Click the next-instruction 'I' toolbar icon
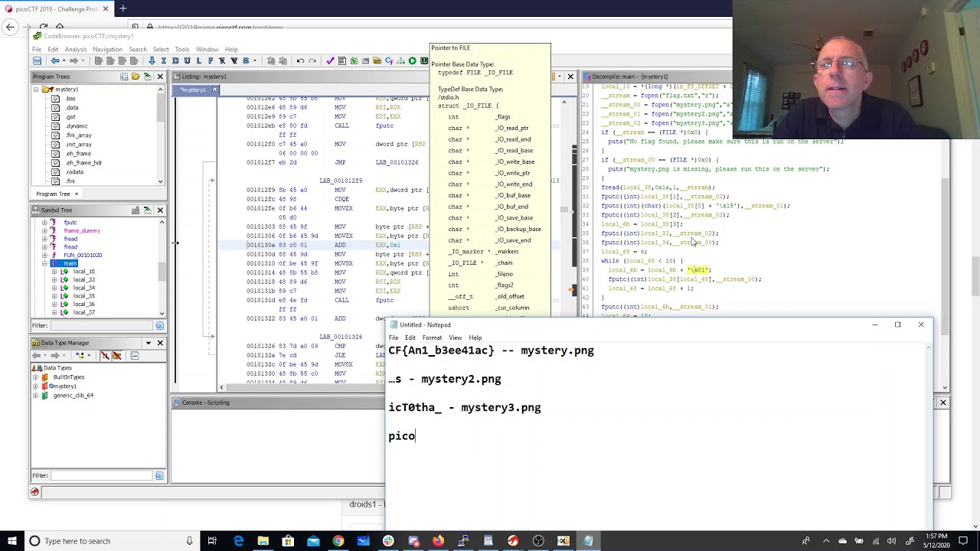 [x=164, y=61]
